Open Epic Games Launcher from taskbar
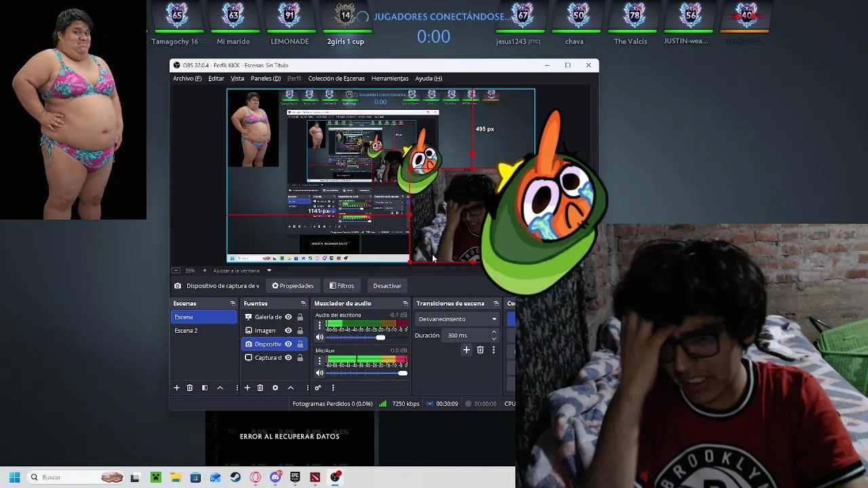Screen dimensions: 868x488 pyautogui.click(x=295, y=477)
